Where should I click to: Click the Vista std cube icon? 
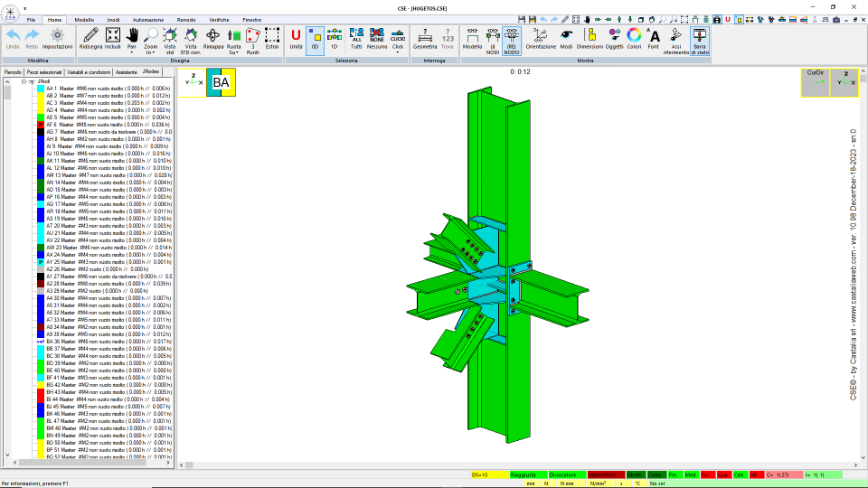click(x=170, y=41)
